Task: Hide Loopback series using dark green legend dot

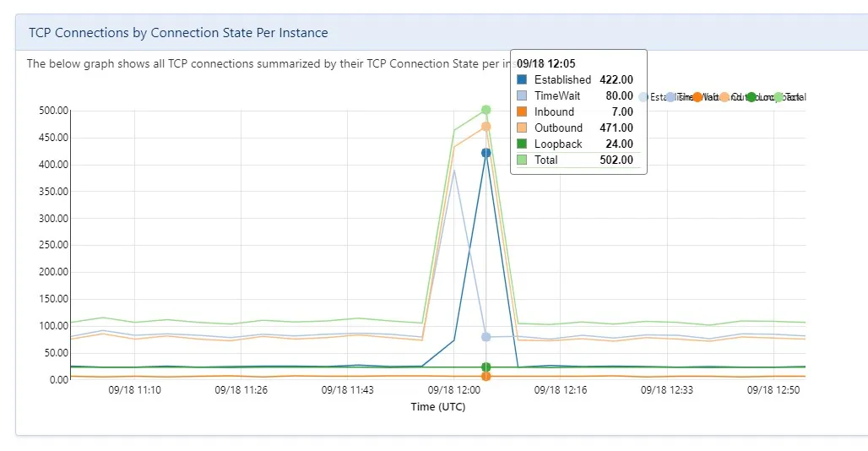Action: [x=751, y=97]
